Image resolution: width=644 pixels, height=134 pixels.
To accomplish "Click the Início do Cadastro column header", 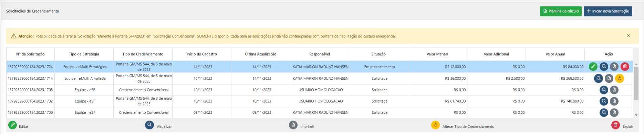I will point(202,54).
